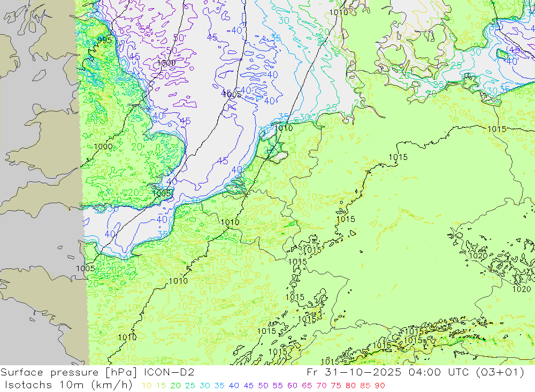Click the '45' value in bottom legend
535x392 pixels.
tap(248, 386)
